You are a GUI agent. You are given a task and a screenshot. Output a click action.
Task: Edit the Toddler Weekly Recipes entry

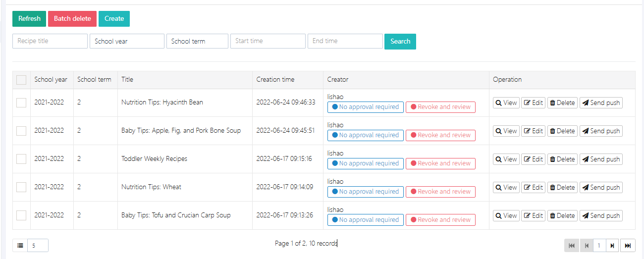point(533,159)
